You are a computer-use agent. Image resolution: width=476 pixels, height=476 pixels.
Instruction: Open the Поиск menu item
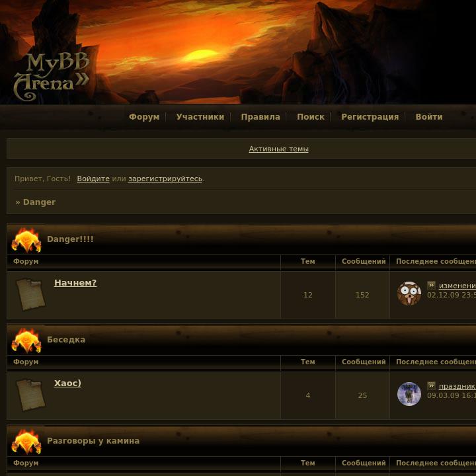tap(311, 117)
